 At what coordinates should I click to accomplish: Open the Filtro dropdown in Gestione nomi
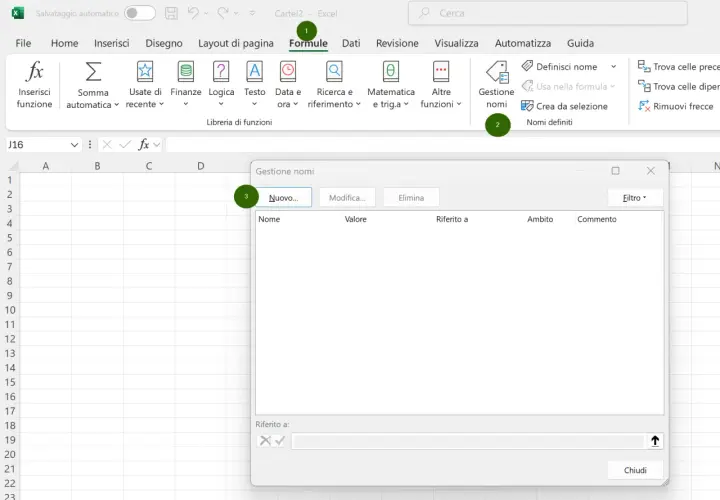tap(635, 198)
